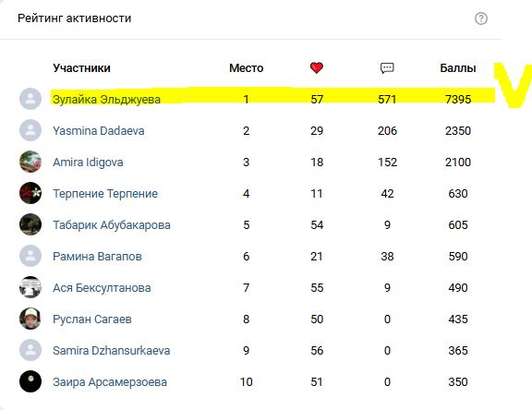Viewport: 532px width, 410px height.
Task: Open Yasmina Dadaeva profile link
Action: tap(99, 130)
